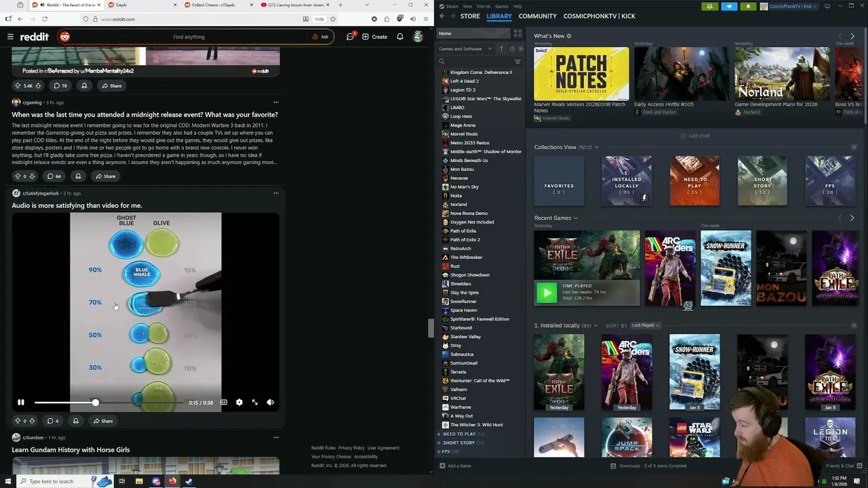The image size is (868, 488).
Task: Mute the Reddit video volume
Action: click(271, 403)
